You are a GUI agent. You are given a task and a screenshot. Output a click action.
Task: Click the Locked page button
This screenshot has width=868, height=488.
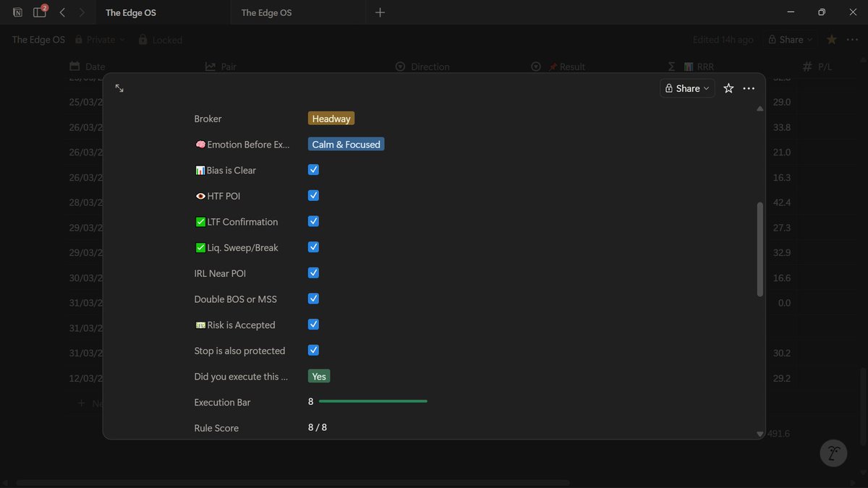(161, 40)
